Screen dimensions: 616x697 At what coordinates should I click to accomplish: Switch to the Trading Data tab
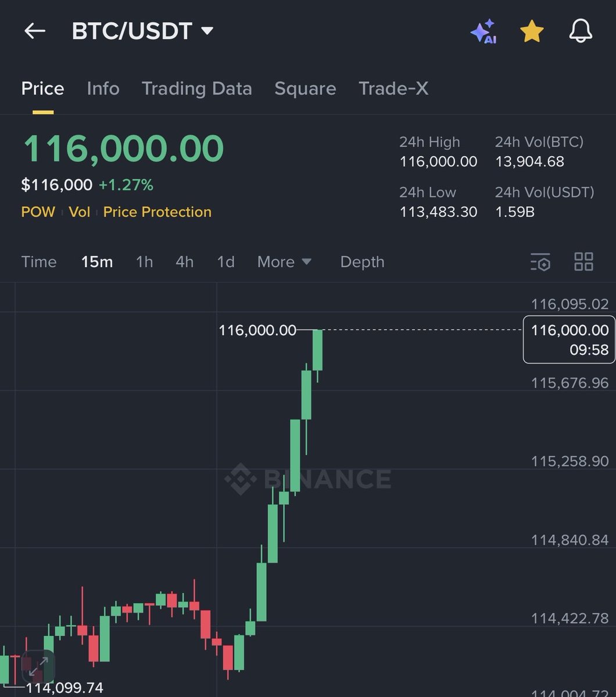(196, 88)
